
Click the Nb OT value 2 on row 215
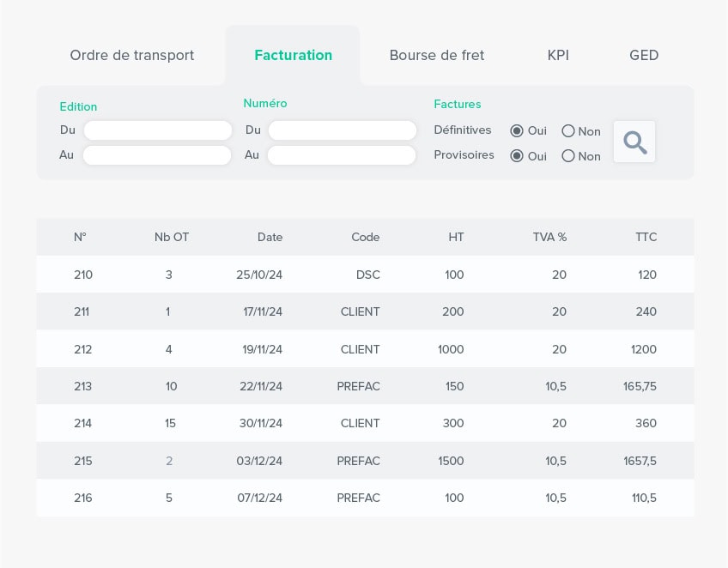tap(169, 461)
